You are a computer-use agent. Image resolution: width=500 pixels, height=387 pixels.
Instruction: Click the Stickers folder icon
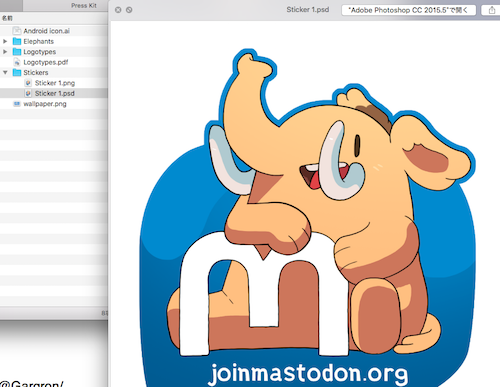[x=17, y=72]
